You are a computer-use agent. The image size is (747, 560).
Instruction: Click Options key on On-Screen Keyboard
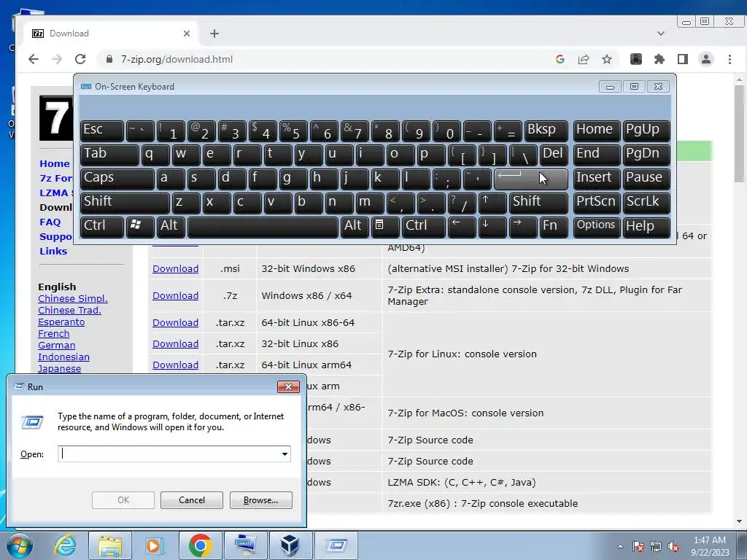click(597, 226)
